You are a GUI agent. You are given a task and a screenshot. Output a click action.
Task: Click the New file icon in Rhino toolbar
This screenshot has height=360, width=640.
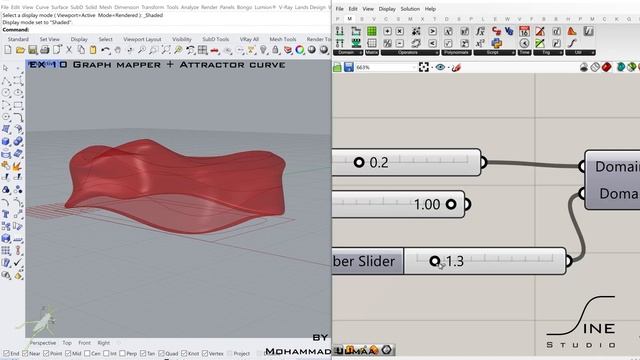(x=8, y=50)
